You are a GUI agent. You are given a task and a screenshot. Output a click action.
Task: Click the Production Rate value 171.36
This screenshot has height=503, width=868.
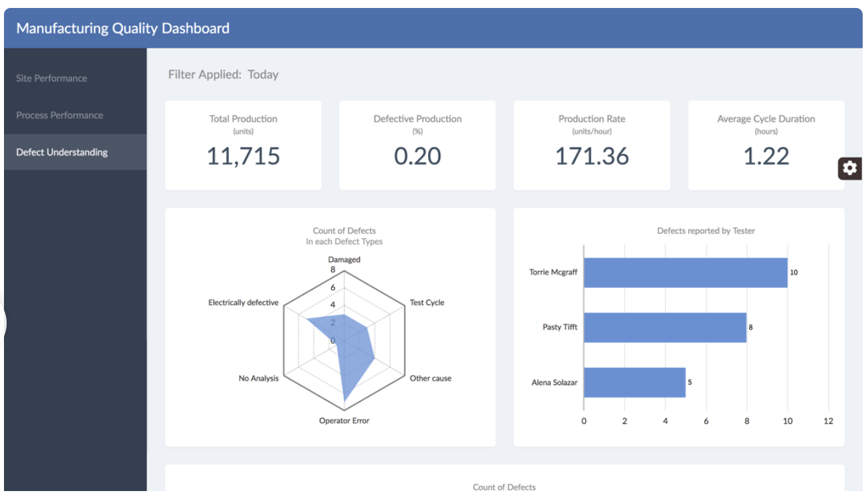tap(591, 157)
